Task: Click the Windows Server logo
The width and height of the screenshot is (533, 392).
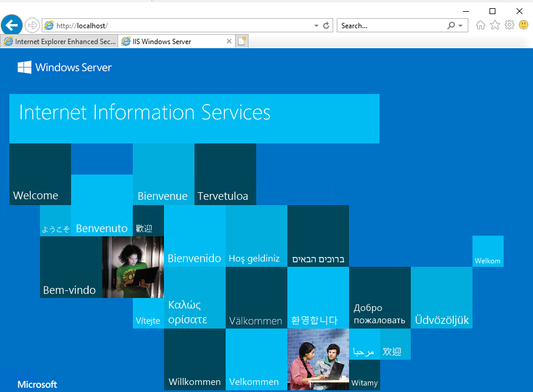Action: coord(65,68)
